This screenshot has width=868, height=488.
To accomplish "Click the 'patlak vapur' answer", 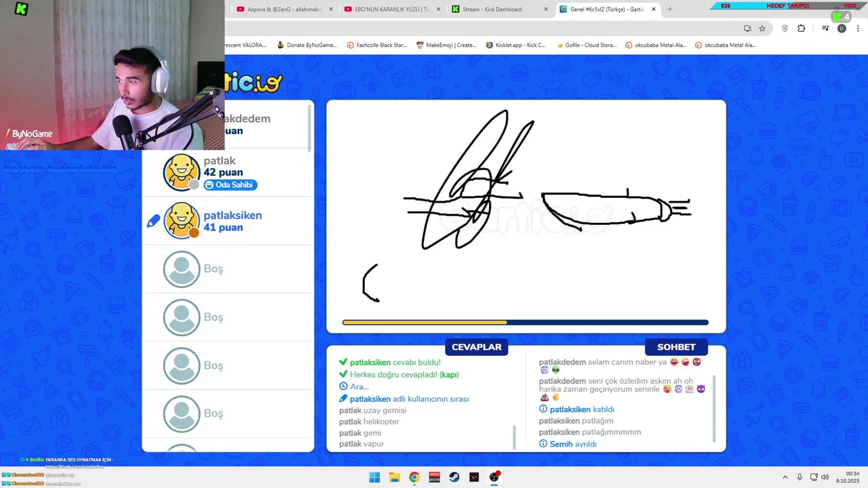I will coord(361,444).
